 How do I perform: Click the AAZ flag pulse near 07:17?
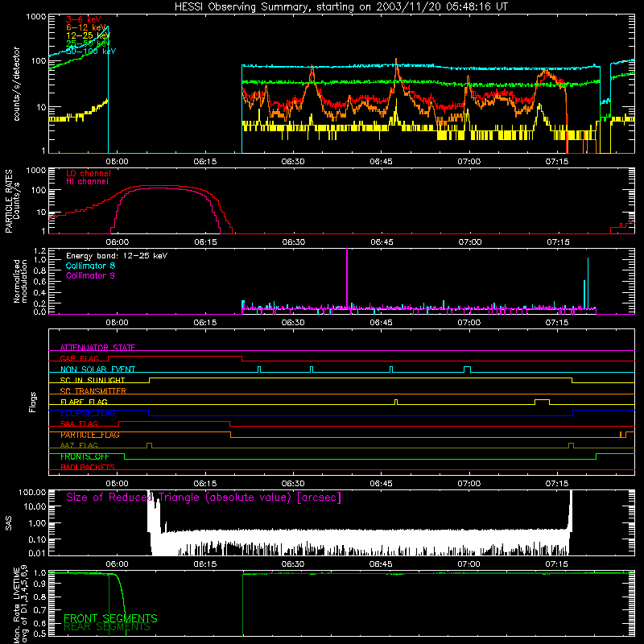click(x=571, y=445)
